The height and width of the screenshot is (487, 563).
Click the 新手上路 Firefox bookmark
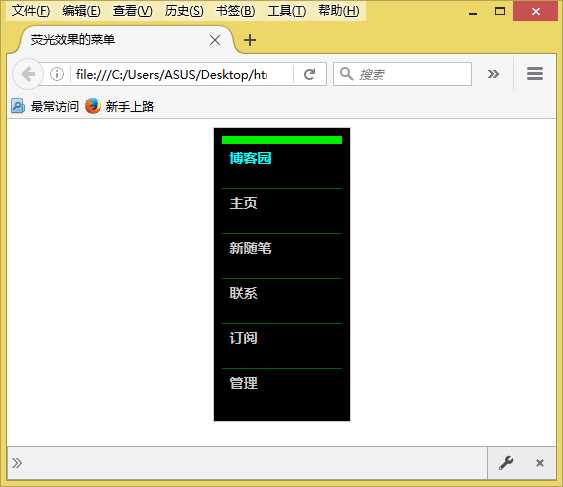[x=120, y=106]
